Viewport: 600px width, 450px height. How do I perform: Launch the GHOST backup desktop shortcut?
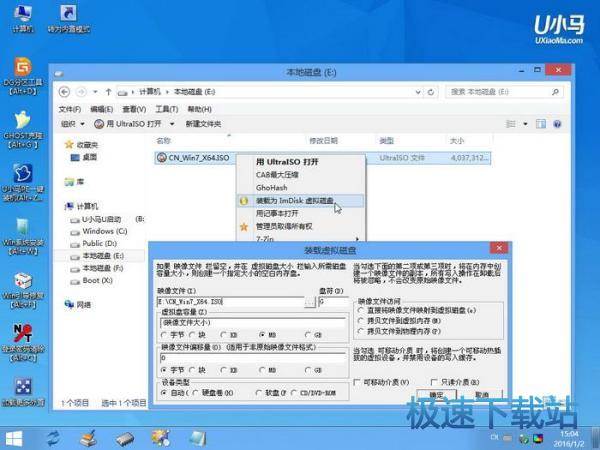click(x=23, y=129)
